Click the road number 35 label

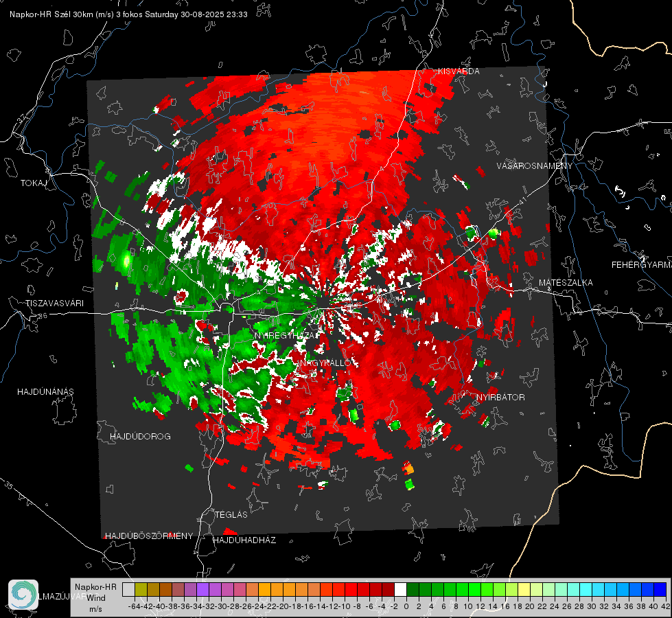(x=9, y=485)
